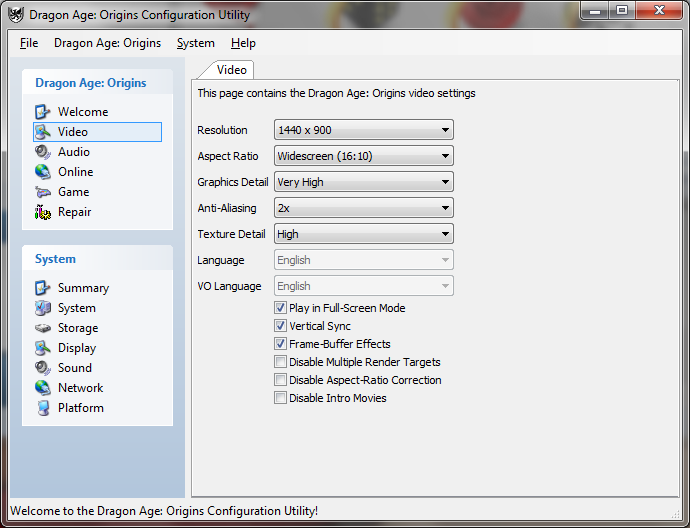
Task: Click the Summary icon under System
Action: [43, 288]
